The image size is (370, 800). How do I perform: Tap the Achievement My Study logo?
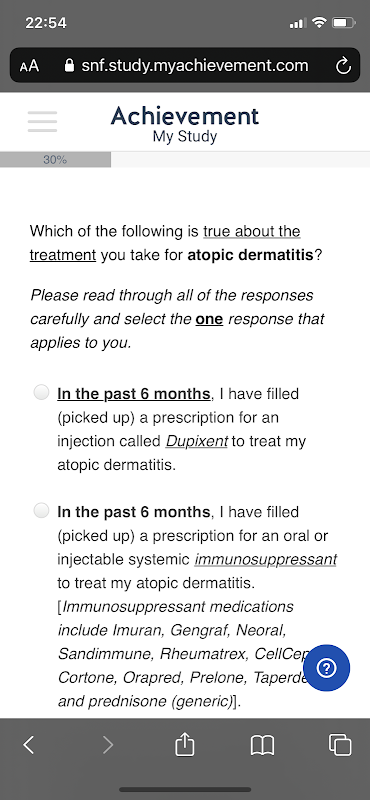point(185,123)
